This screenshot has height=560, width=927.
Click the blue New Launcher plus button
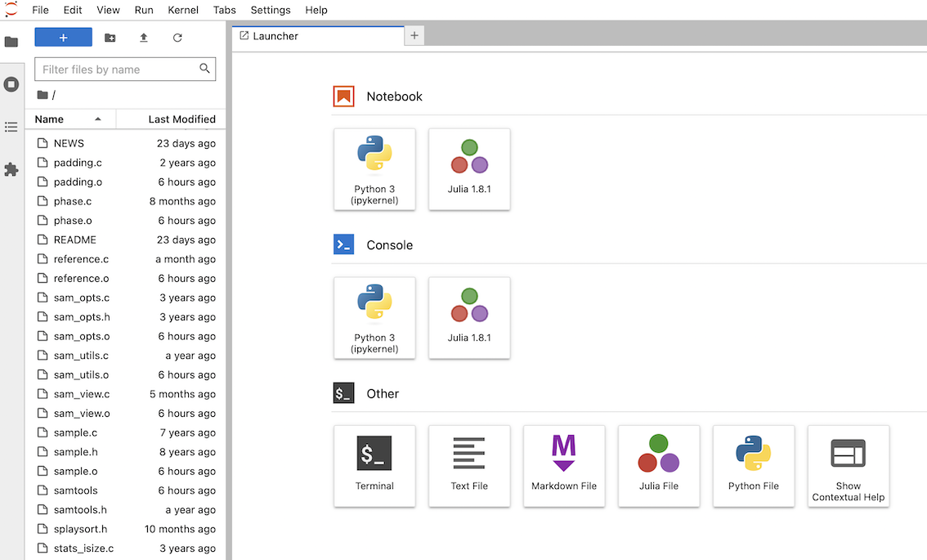pyautogui.click(x=63, y=38)
